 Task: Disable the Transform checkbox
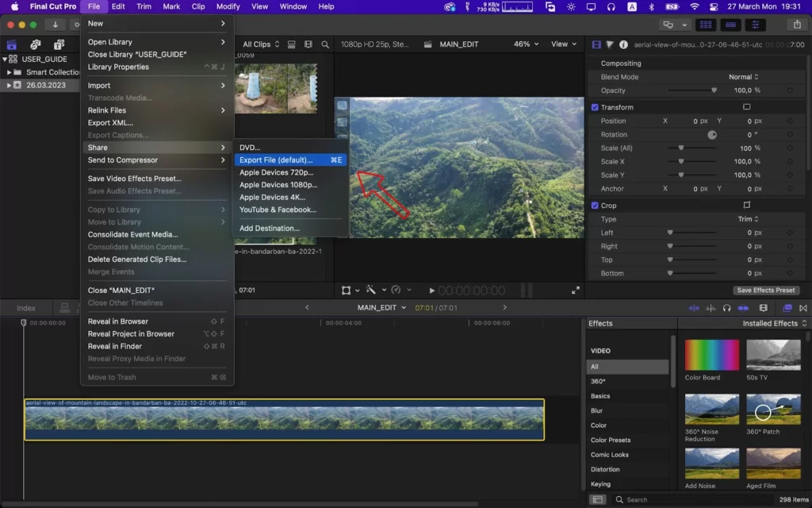595,107
